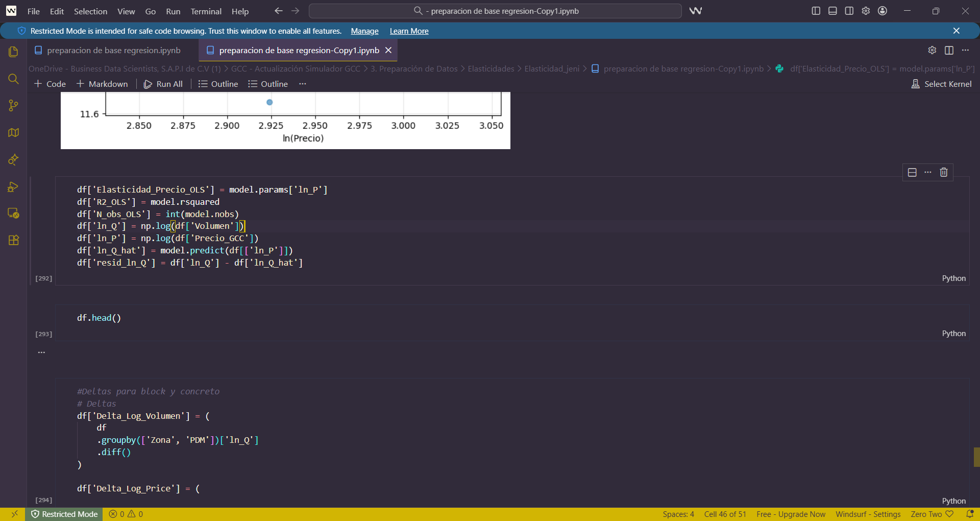The image size is (980, 521).
Task: Click Run All in notebook toolbar
Action: (x=163, y=84)
